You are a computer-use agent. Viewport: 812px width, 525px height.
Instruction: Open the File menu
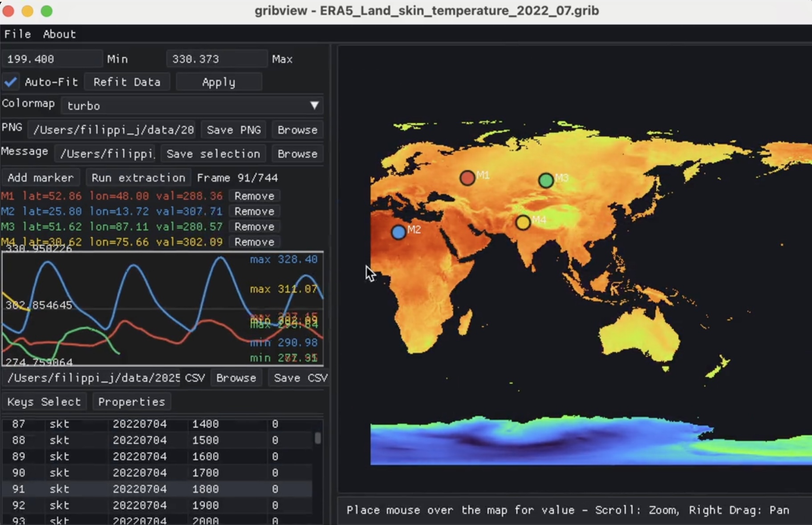click(x=18, y=34)
